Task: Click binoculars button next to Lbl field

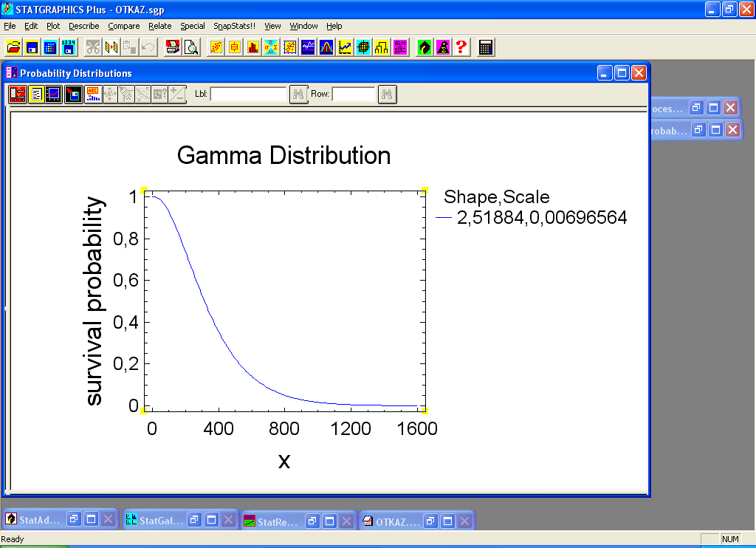Action: [x=298, y=94]
